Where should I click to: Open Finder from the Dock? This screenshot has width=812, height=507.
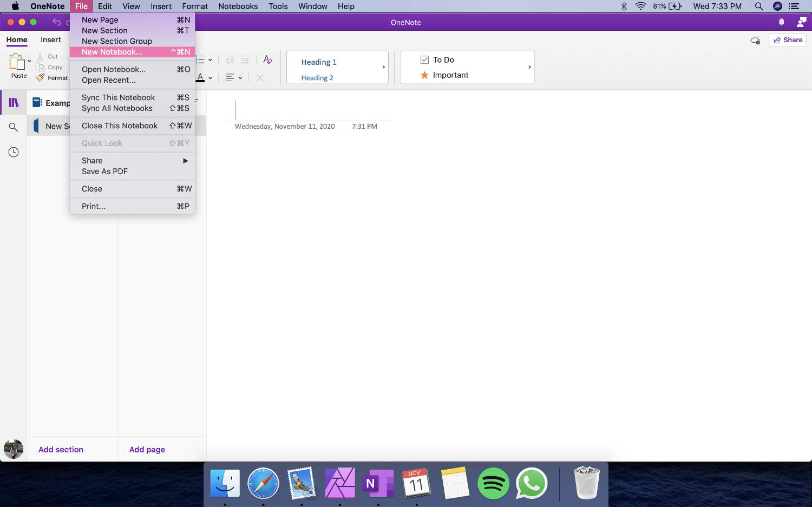tap(225, 483)
